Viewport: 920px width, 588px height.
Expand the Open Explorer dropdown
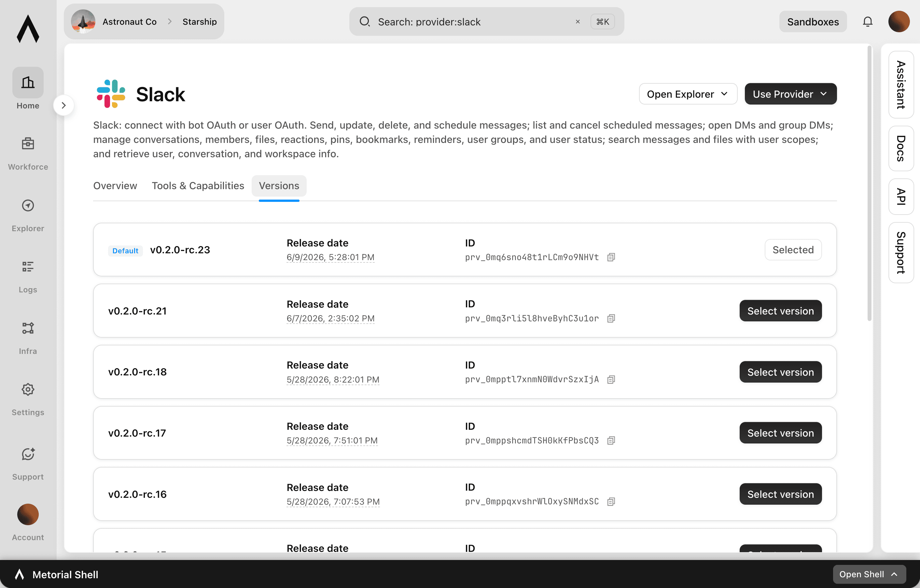pos(688,94)
